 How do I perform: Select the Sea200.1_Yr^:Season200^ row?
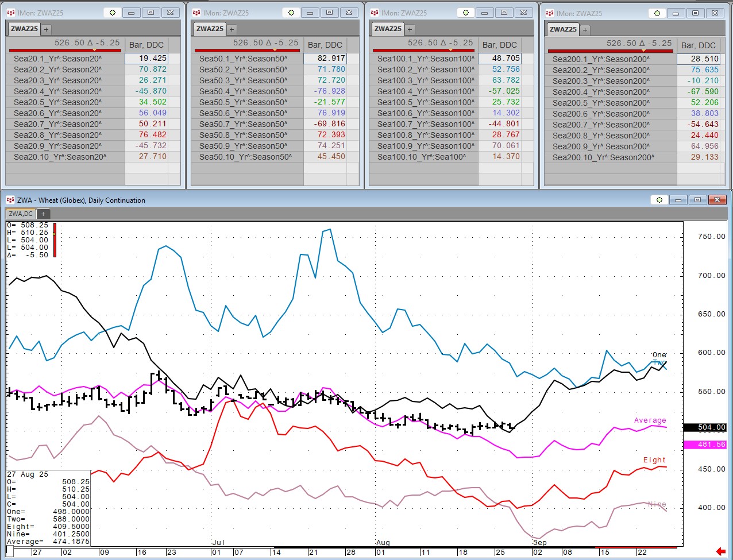(611, 59)
